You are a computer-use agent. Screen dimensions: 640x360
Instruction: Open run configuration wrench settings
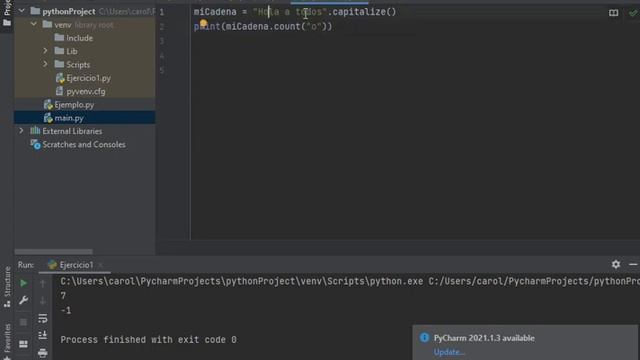pyautogui.click(x=23, y=300)
